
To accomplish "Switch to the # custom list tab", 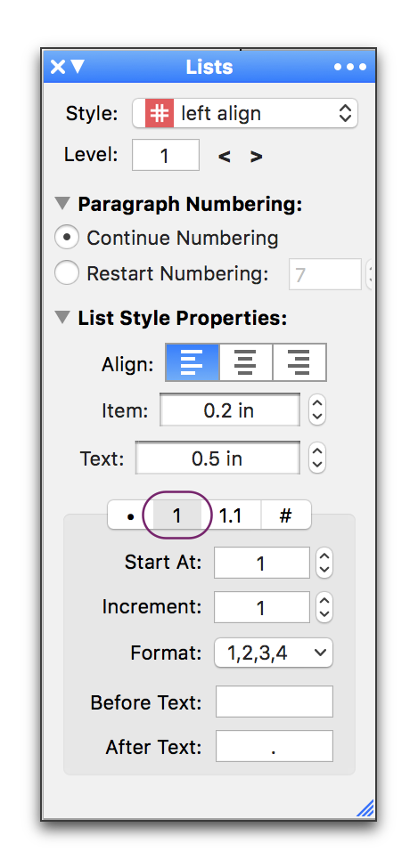I will point(285,515).
